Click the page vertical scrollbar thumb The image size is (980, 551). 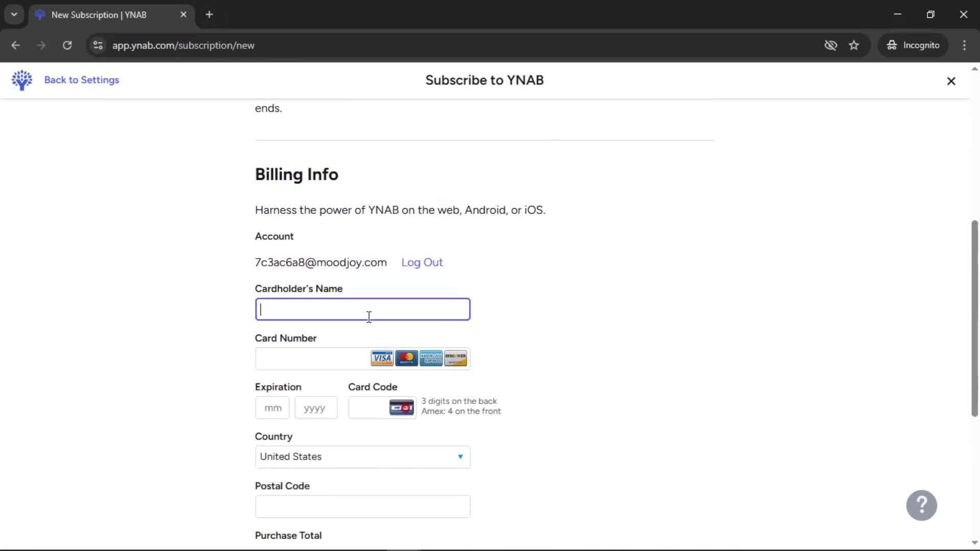coord(974,319)
